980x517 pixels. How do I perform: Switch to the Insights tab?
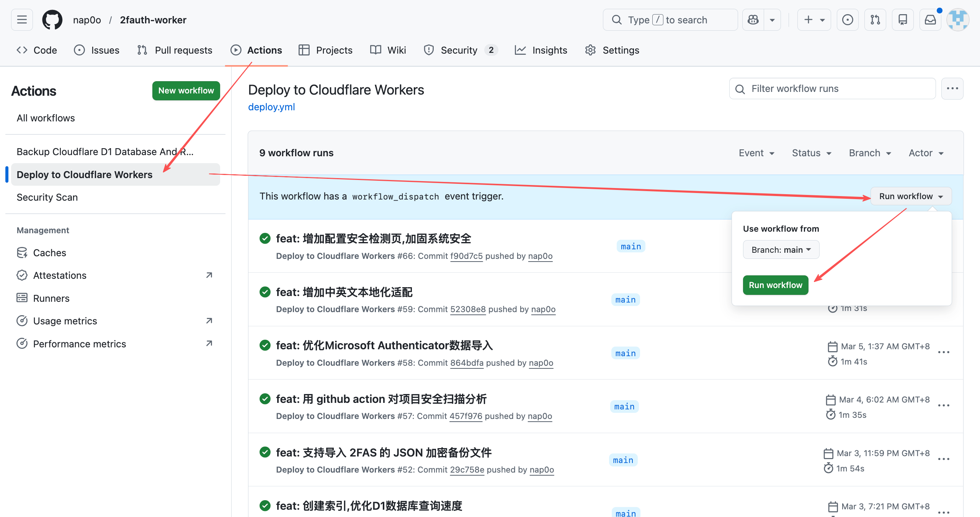click(x=541, y=50)
